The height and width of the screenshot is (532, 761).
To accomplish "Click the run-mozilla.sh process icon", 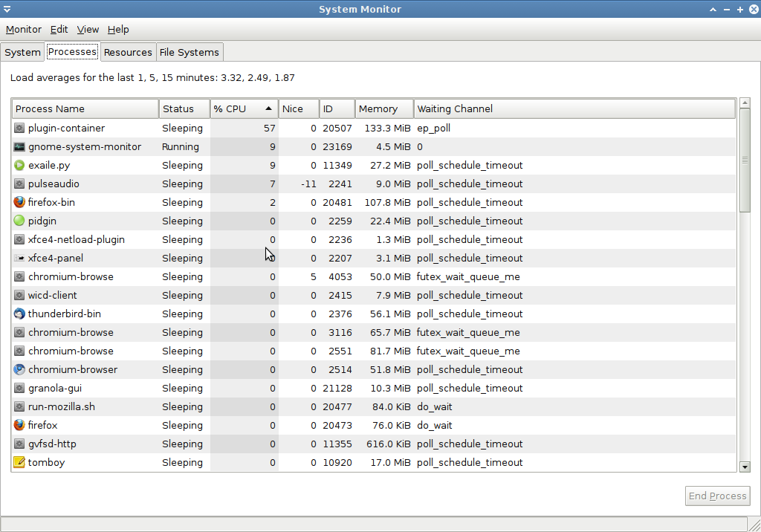I will coord(19,406).
